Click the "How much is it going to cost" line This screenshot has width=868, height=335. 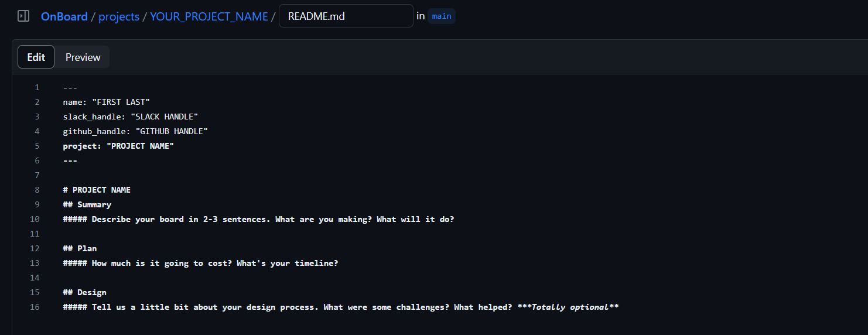(200, 263)
